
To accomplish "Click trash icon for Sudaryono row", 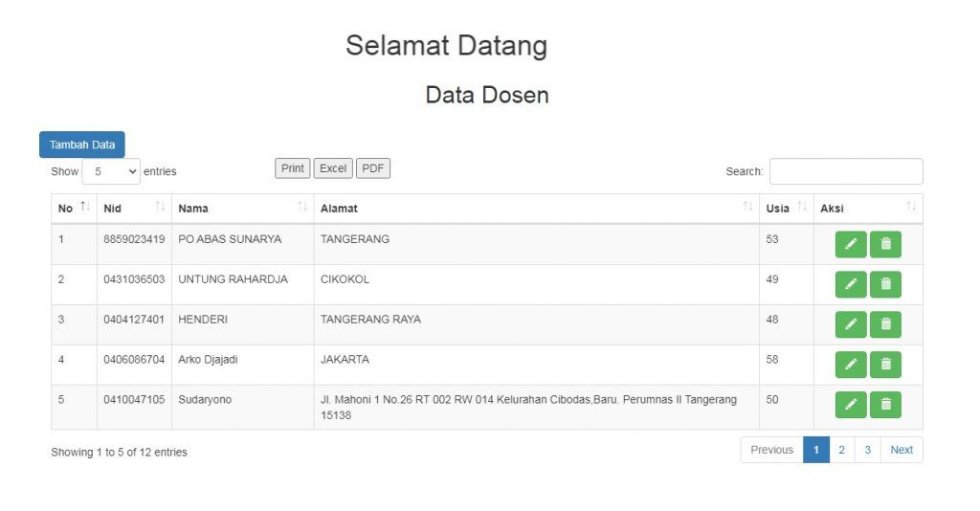I will (885, 406).
